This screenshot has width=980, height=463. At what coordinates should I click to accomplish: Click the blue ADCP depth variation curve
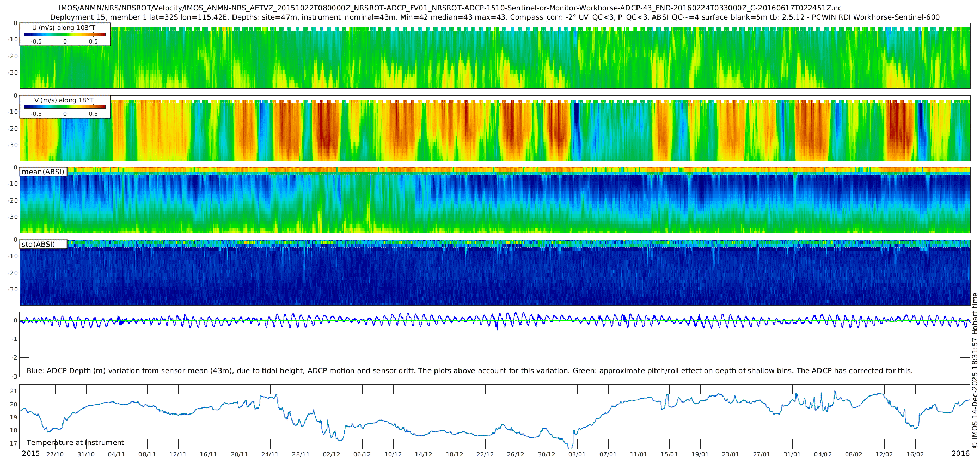click(495, 321)
